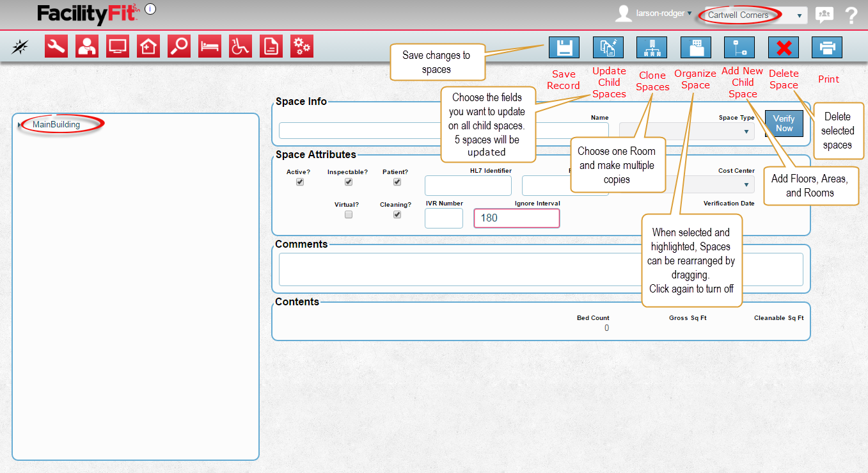The width and height of the screenshot is (868, 473).
Task: Toggle the Organize Space tool
Action: (x=695, y=48)
